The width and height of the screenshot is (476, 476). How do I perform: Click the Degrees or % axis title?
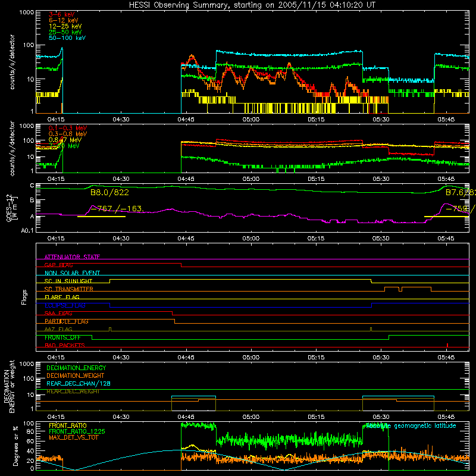[x=15, y=446]
